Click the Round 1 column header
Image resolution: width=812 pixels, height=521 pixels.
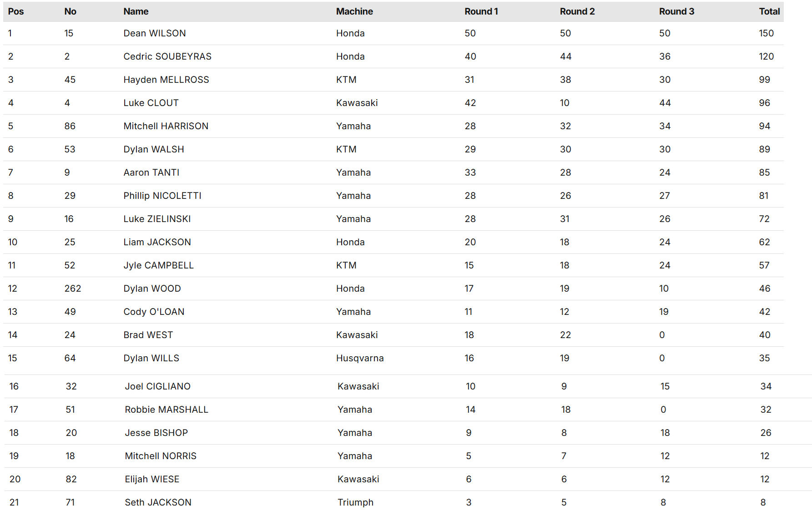(x=481, y=12)
